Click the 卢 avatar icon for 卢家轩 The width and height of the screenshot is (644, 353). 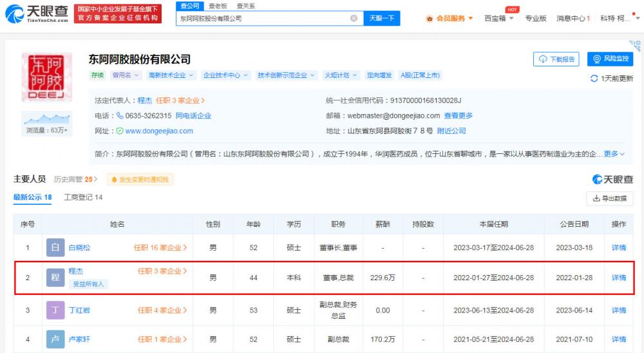pyautogui.click(x=55, y=339)
